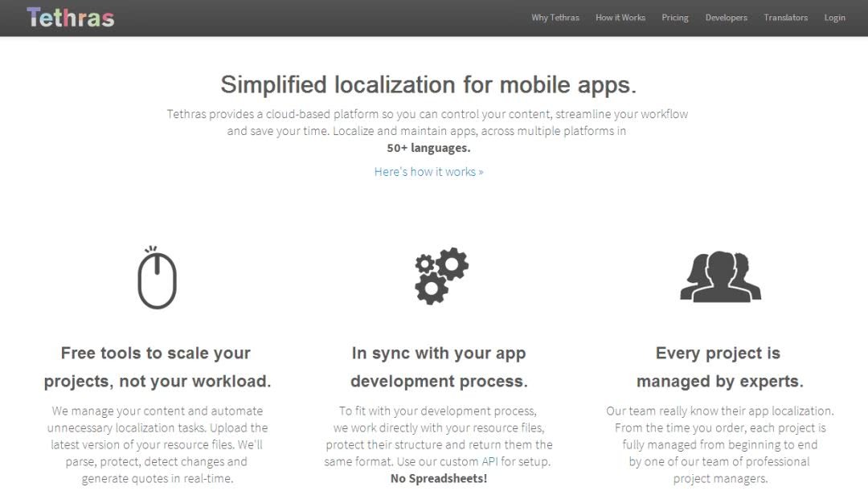Click the gears icon
This screenshot has height=491, width=868.
[x=441, y=276]
